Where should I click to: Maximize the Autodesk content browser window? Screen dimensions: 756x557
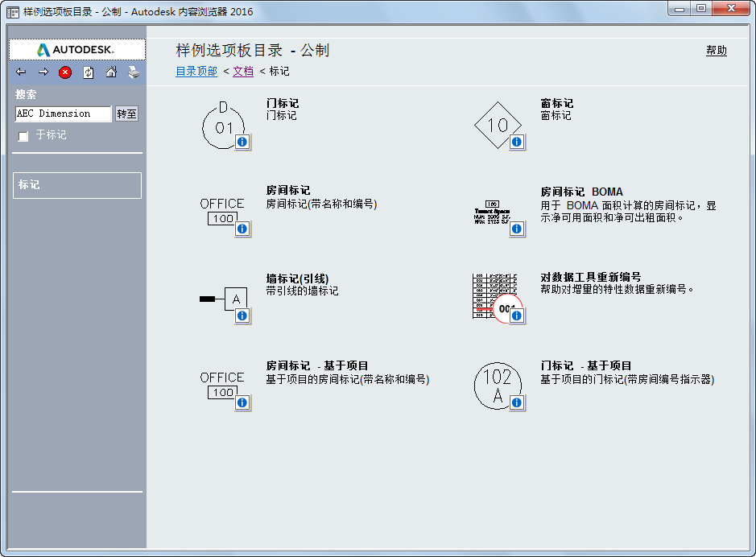[x=701, y=9]
